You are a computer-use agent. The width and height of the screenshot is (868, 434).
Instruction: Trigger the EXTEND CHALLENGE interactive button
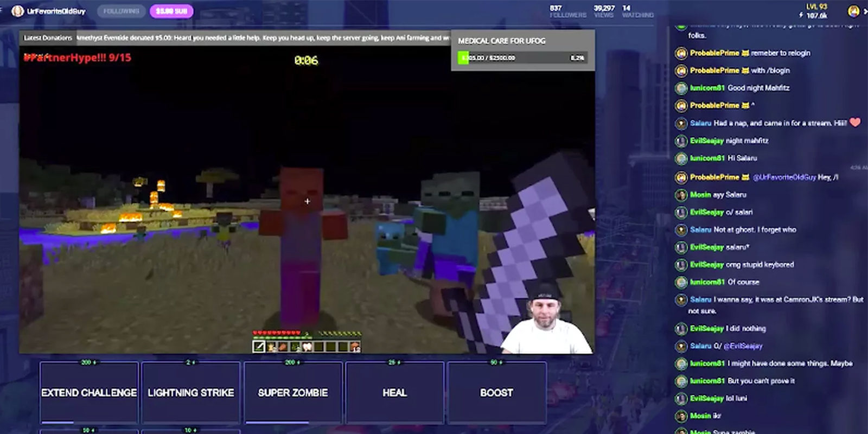point(89,392)
